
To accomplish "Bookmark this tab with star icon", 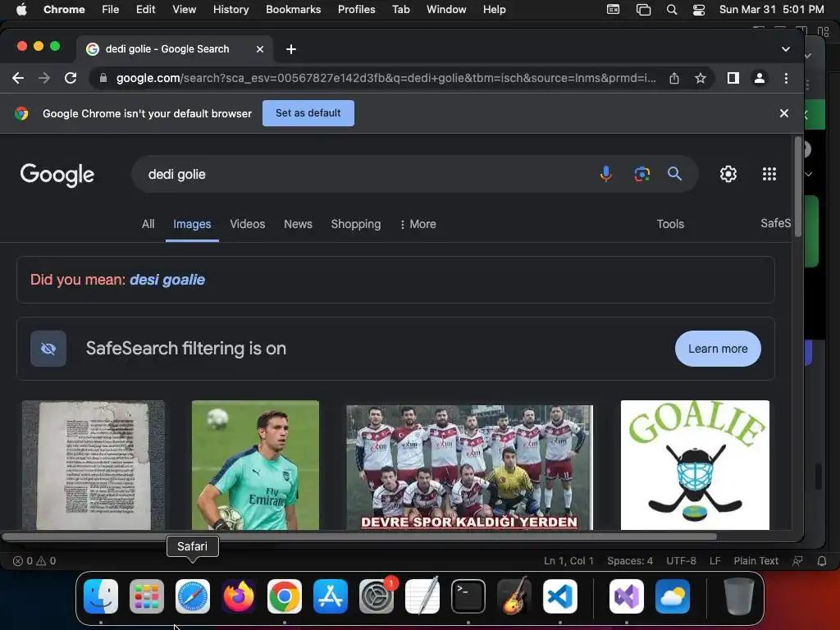I will [701, 78].
